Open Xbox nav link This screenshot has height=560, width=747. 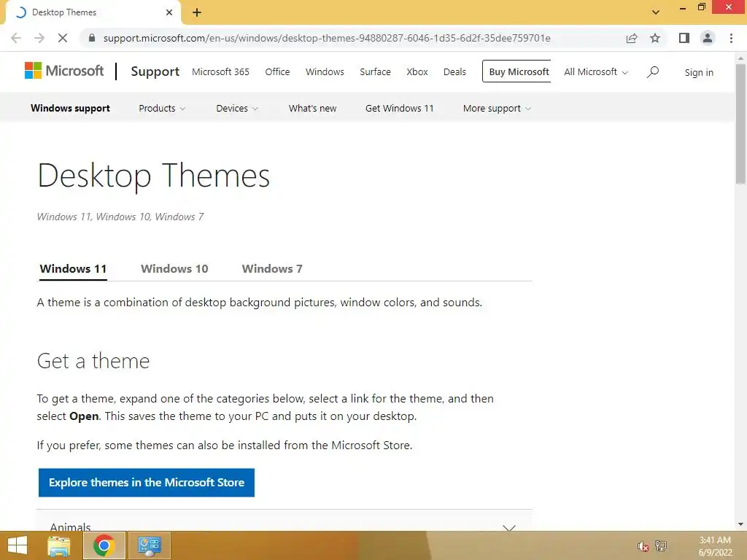click(x=417, y=72)
